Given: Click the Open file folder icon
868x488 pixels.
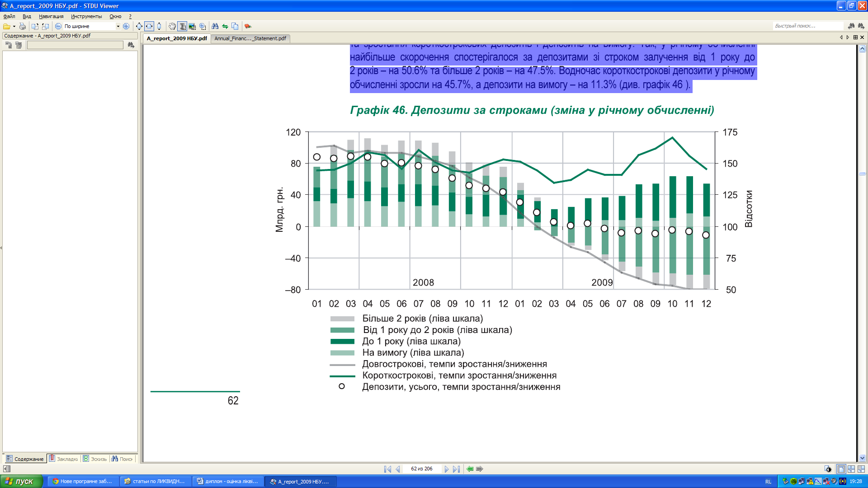Looking at the screenshot, I should [x=7, y=26].
